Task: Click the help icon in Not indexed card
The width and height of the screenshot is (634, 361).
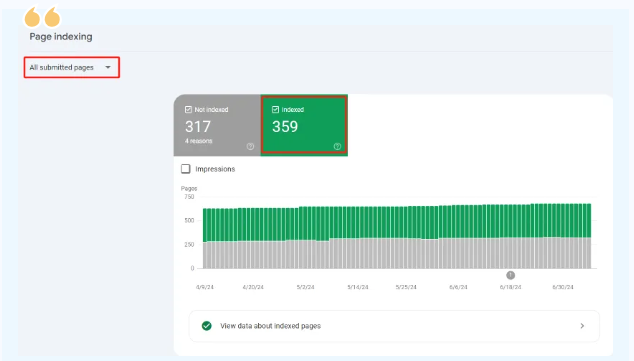Action: coord(250,146)
